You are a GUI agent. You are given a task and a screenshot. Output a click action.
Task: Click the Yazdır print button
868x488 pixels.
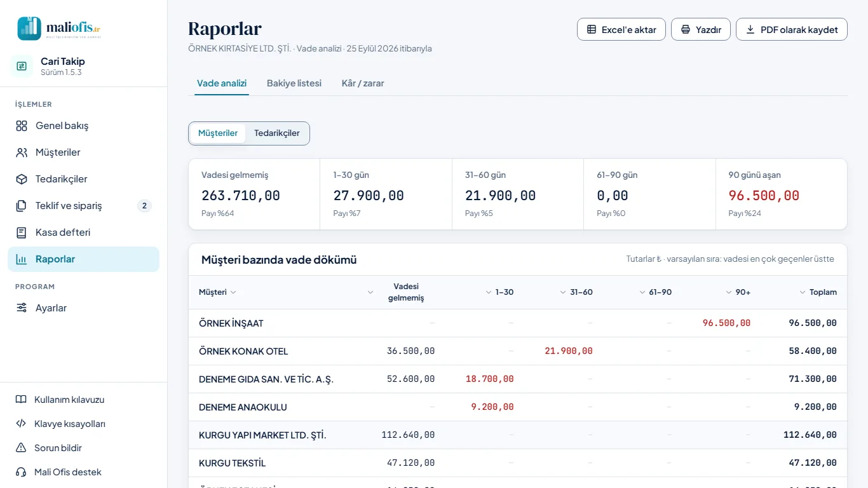pos(701,29)
